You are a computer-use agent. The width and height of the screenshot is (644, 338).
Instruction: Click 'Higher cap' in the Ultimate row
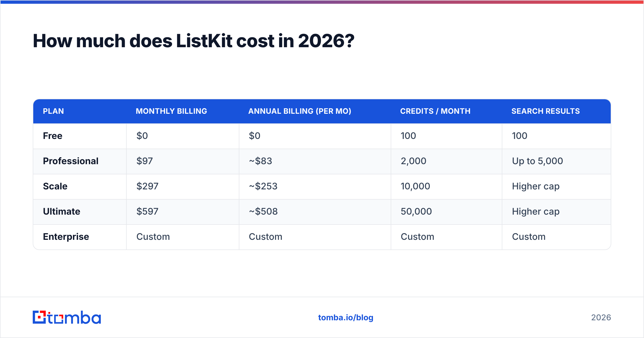tap(536, 211)
